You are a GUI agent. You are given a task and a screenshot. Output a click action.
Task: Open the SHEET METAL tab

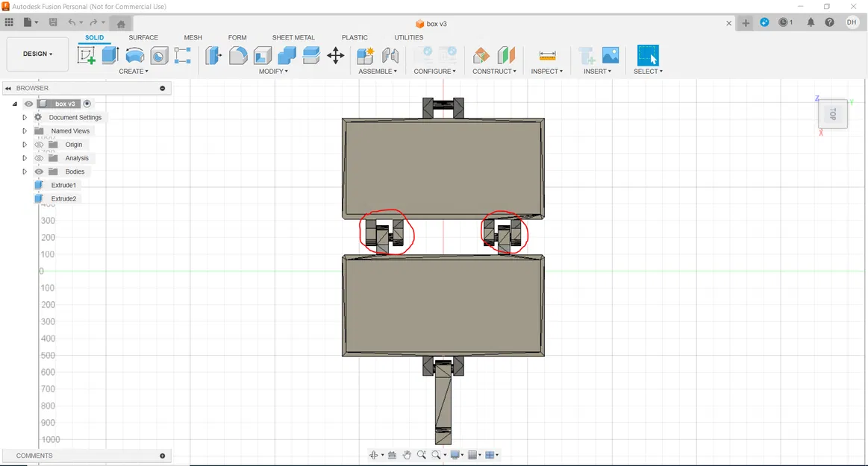click(293, 37)
